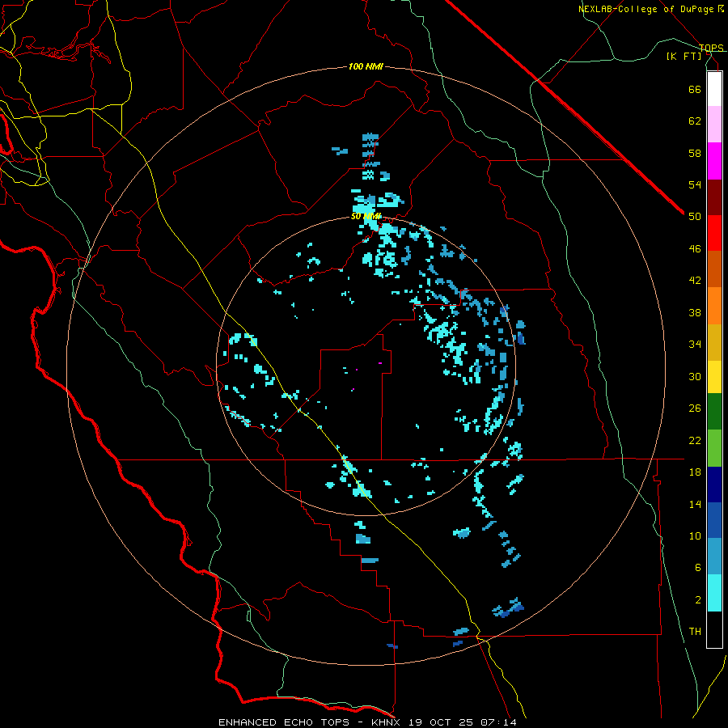This screenshot has width=728, height=728.
Task: Click the [K FT] units label
Action: [684, 57]
